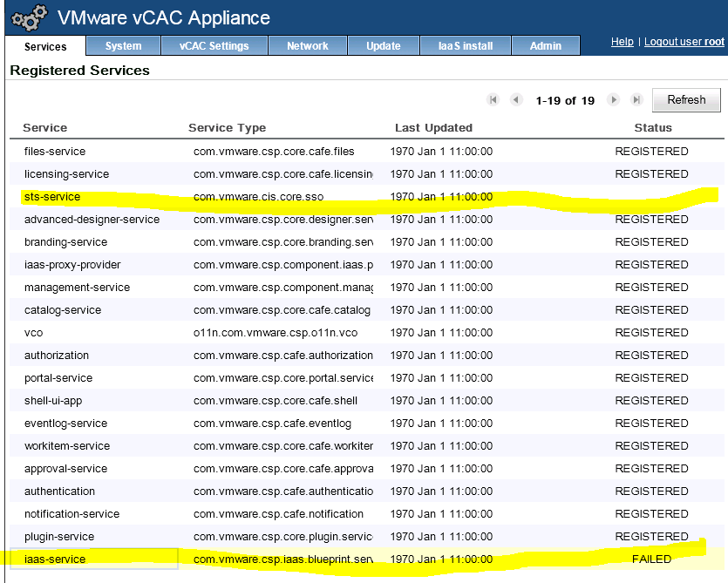Select the portal-service row
This screenshot has height=583, width=728.
(x=367, y=378)
